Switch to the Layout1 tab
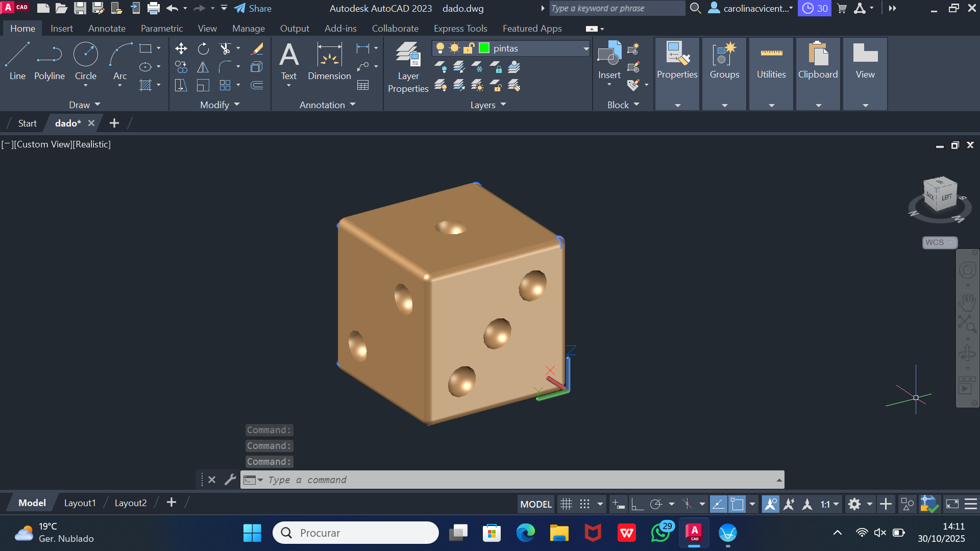 pyautogui.click(x=80, y=503)
